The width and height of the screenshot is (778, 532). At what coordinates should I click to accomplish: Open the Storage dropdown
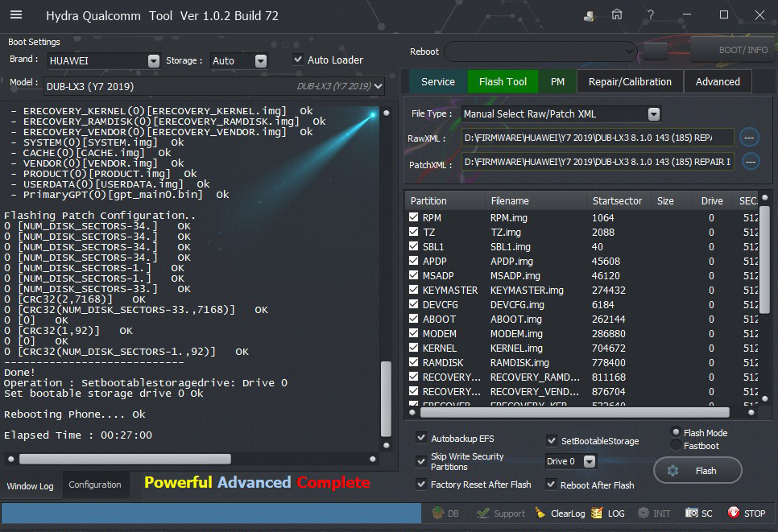(x=261, y=60)
